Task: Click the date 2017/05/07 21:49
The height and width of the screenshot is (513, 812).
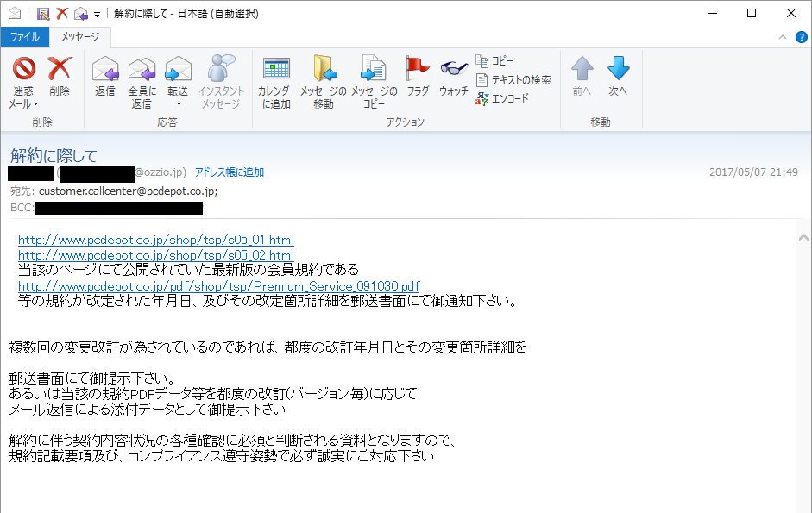Action: 753,172
